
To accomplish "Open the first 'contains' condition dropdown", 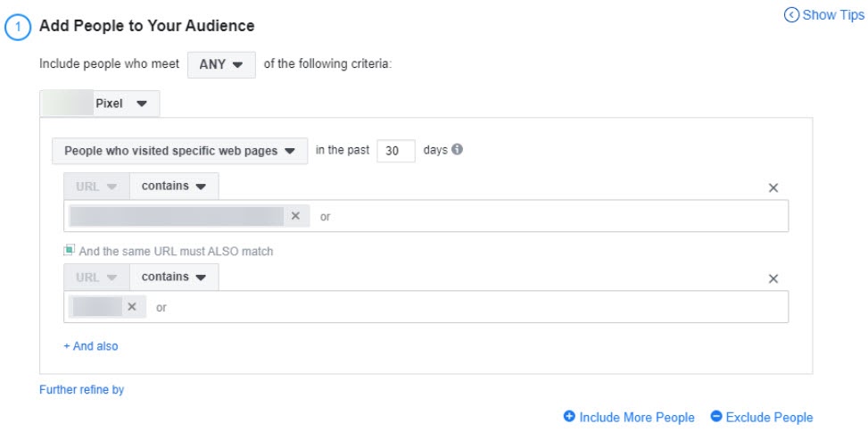I will point(174,187).
